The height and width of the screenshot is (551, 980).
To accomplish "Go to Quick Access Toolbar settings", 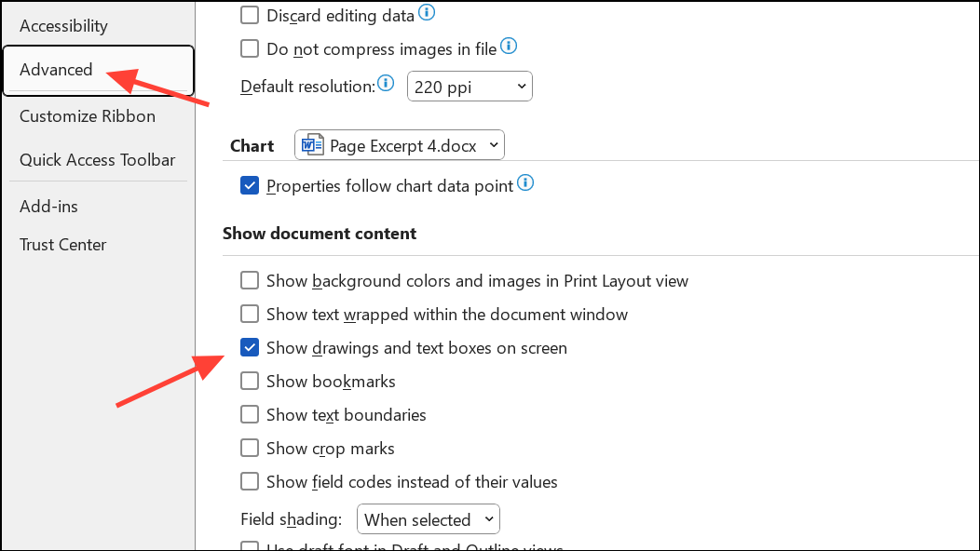I will [98, 160].
